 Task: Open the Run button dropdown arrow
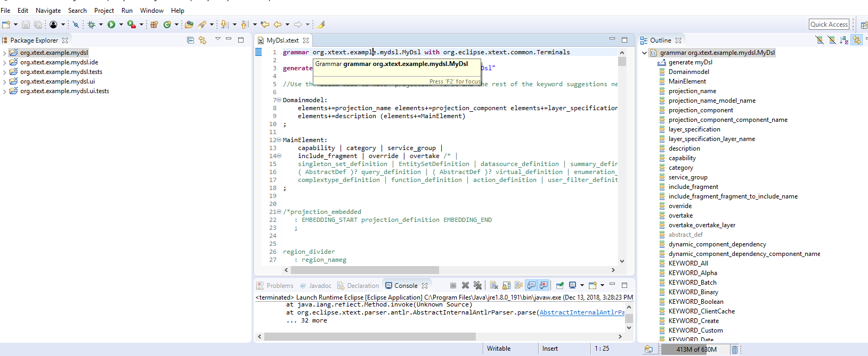pos(121,24)
